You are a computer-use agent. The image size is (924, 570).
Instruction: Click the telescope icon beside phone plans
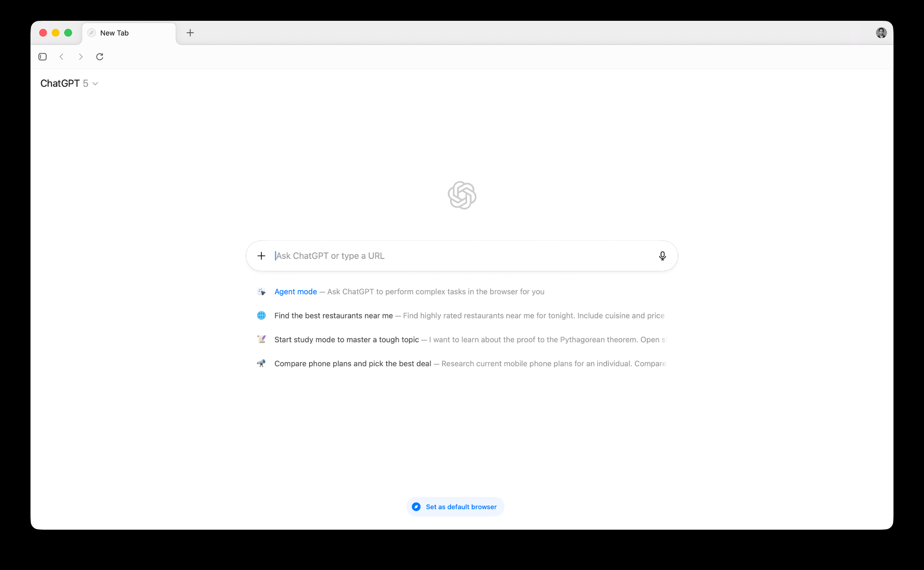261,364
